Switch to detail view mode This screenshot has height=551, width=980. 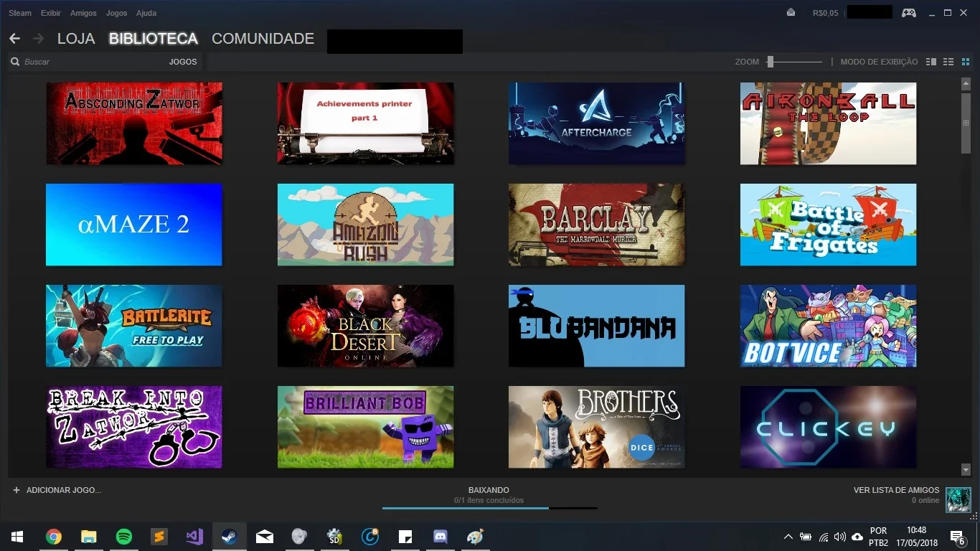(x=931, y=62)
